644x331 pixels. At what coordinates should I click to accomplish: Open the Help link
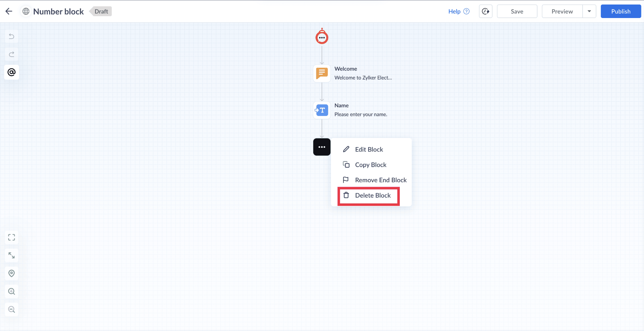[x=454, y=11]
